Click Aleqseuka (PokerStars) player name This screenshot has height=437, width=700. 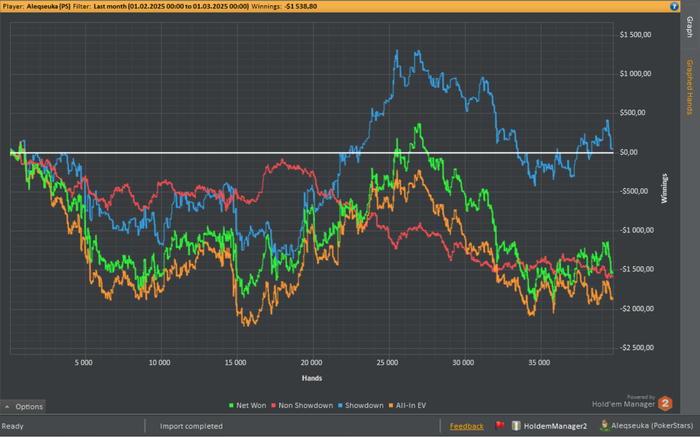[x=652, y=426]
